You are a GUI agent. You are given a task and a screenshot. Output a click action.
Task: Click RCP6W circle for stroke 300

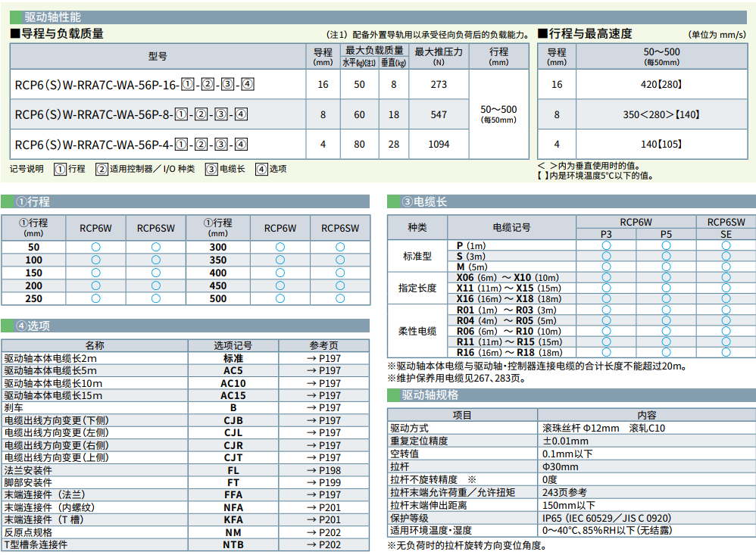280,247
